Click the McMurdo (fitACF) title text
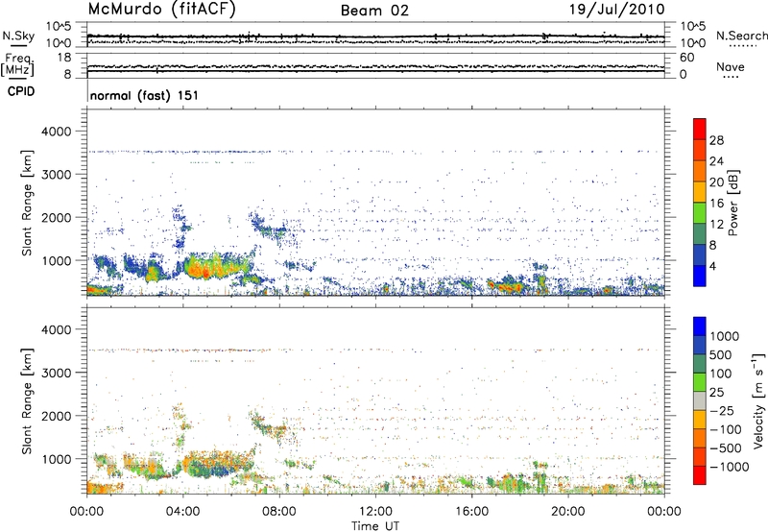The image size is (768, 532). coord(161,10)
